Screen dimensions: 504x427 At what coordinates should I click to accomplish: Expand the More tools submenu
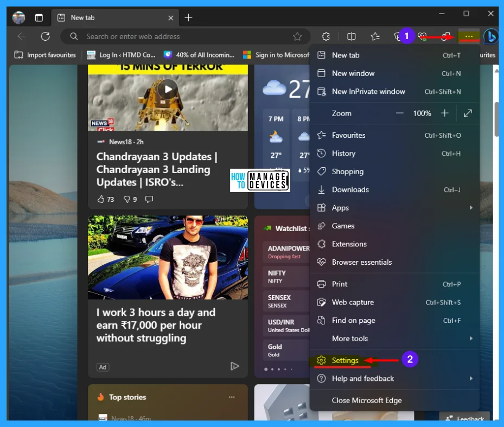pos(394,339)
